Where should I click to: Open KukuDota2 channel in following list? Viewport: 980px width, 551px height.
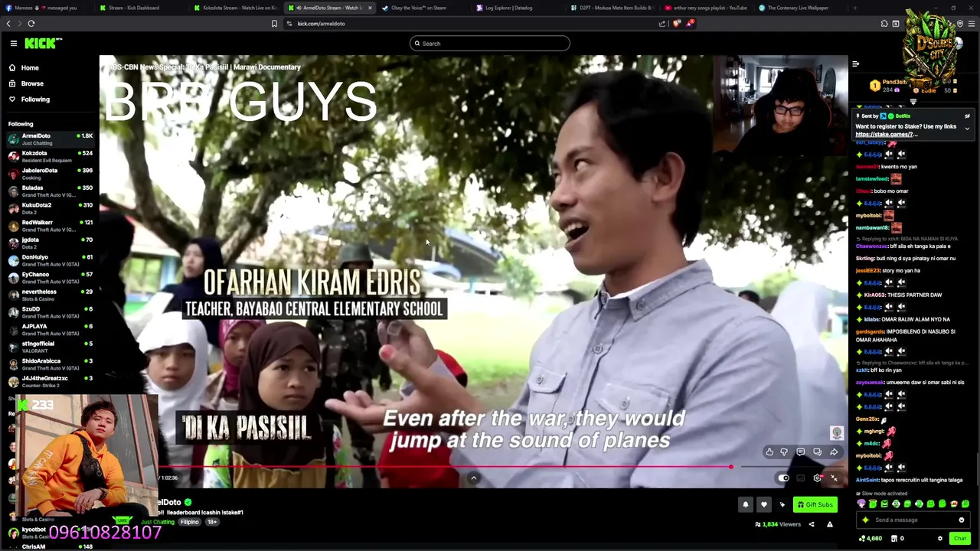tap(50, 208)
